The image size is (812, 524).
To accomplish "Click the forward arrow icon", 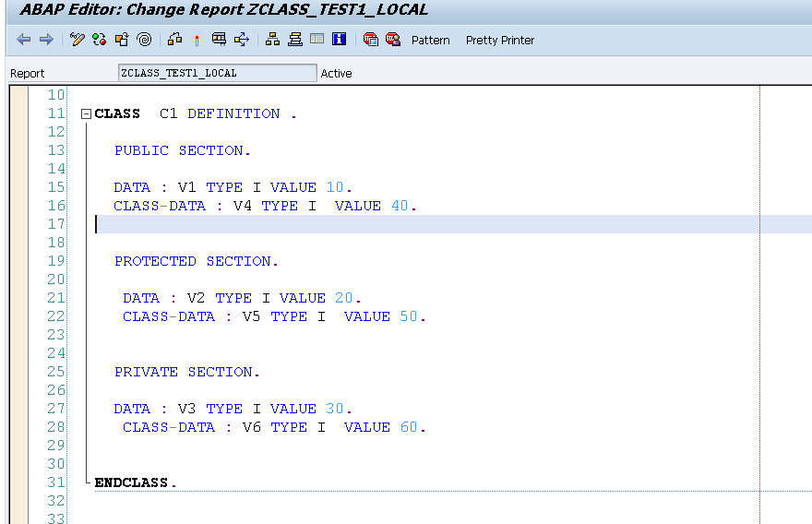I will click(46, 40).
